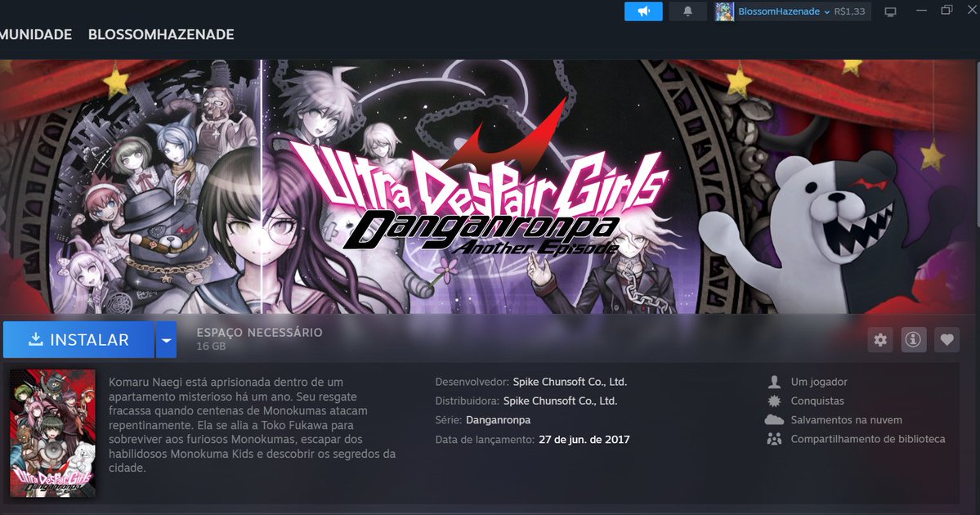Image resolution: width=980 pixels, height=515 pixels.
Task: Open the COMUNIDADE menu
Action: [36, 34]
